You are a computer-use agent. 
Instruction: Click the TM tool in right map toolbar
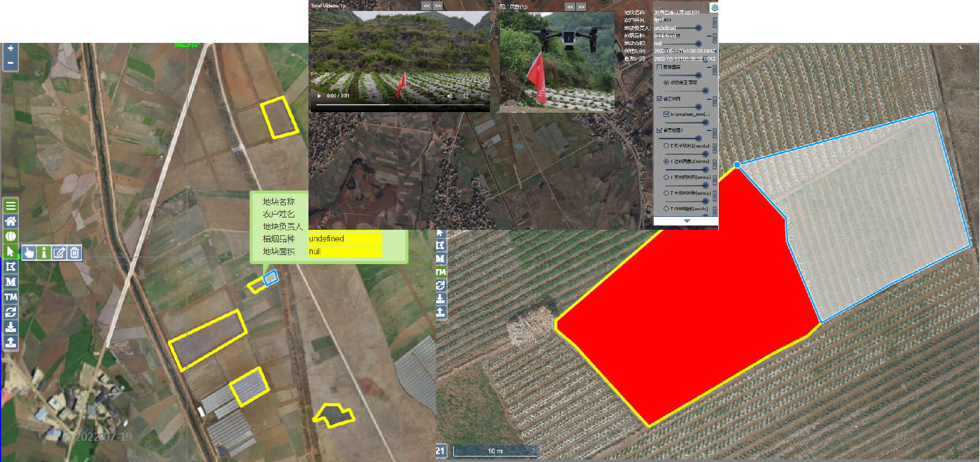(x=440, y=272)
